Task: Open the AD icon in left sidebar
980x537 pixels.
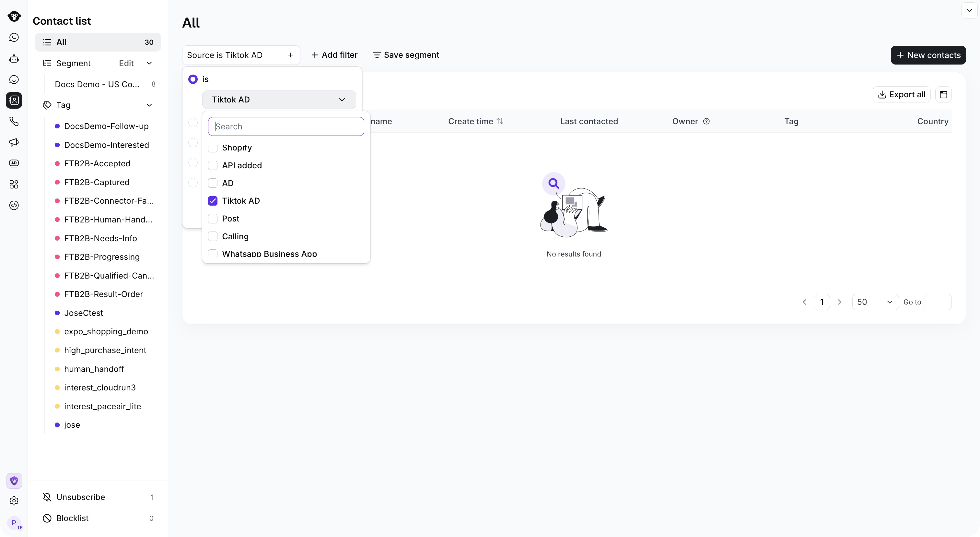Action: (14, 163)
